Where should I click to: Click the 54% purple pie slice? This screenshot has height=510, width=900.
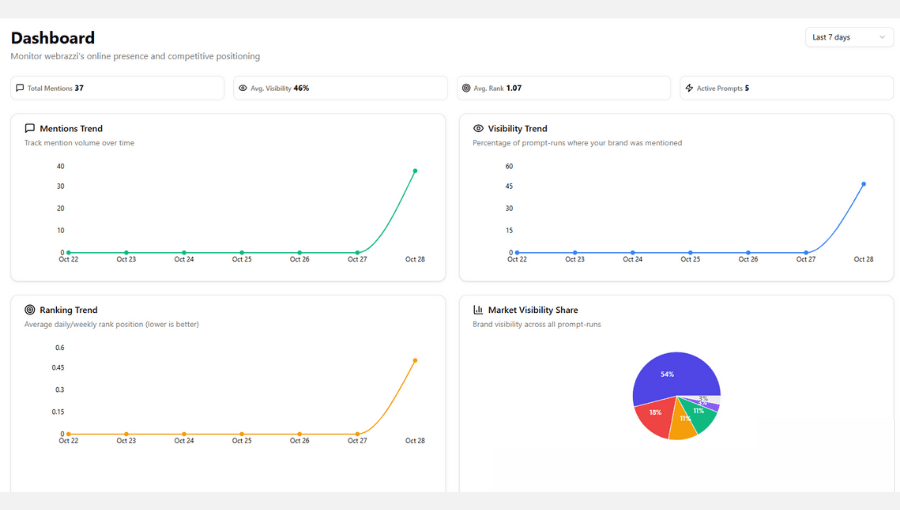[x=672, y=375]
